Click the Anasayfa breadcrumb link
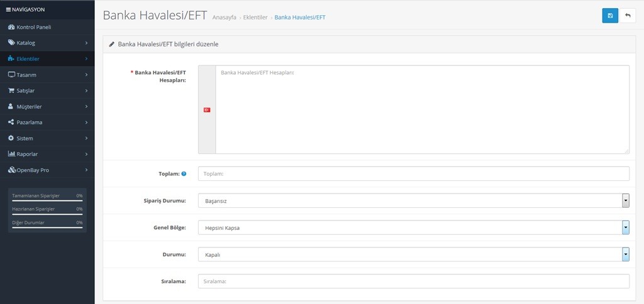 [225, 18]
